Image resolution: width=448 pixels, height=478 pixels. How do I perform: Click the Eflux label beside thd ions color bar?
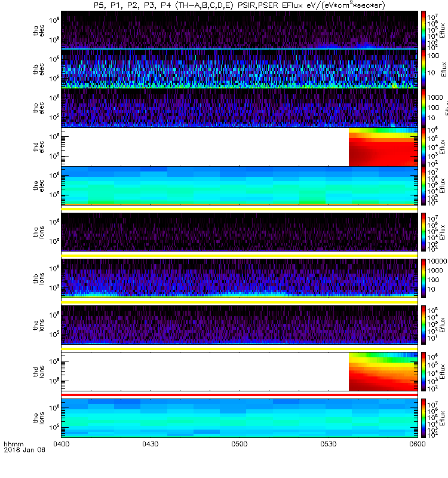point(442,372)
